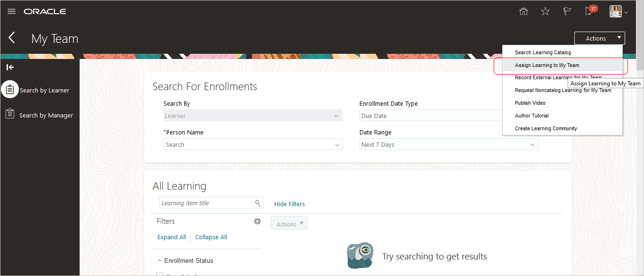The image size is (644, 276).
Task: Open the Filters gear settings icon
Action: [x=257, y=221]
